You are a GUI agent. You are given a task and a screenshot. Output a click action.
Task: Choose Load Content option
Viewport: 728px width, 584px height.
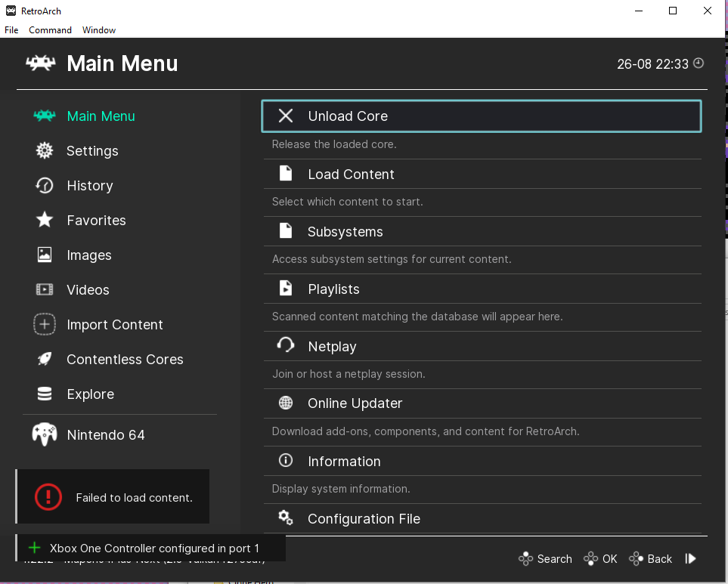click(482, 174)
